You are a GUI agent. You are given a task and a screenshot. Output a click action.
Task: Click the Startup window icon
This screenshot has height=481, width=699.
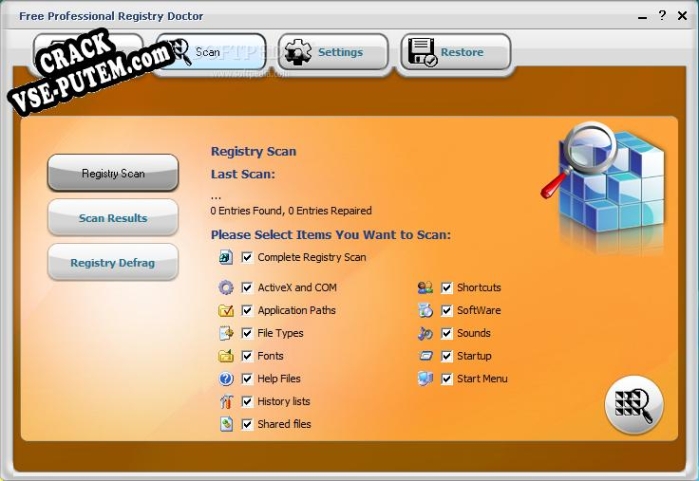pos(426,356)
